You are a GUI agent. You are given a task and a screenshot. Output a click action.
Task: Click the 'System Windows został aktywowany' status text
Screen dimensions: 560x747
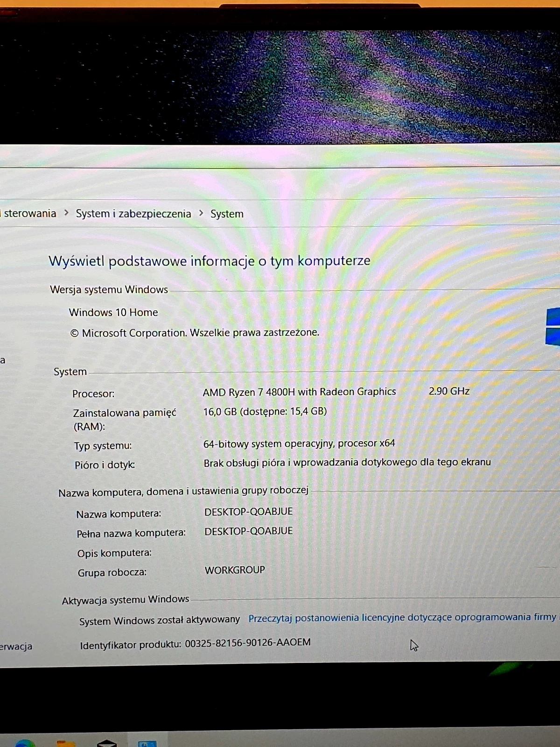(x=160, y=620)
